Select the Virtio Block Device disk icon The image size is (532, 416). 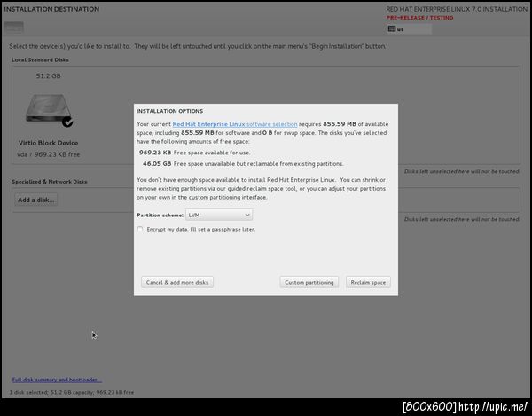tap(49, 108)
